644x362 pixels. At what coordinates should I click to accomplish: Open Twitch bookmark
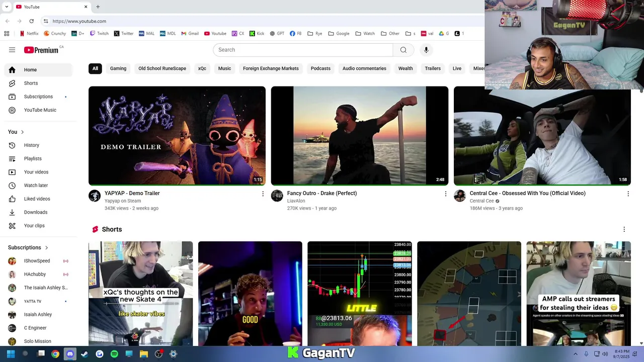coord(99,34)
